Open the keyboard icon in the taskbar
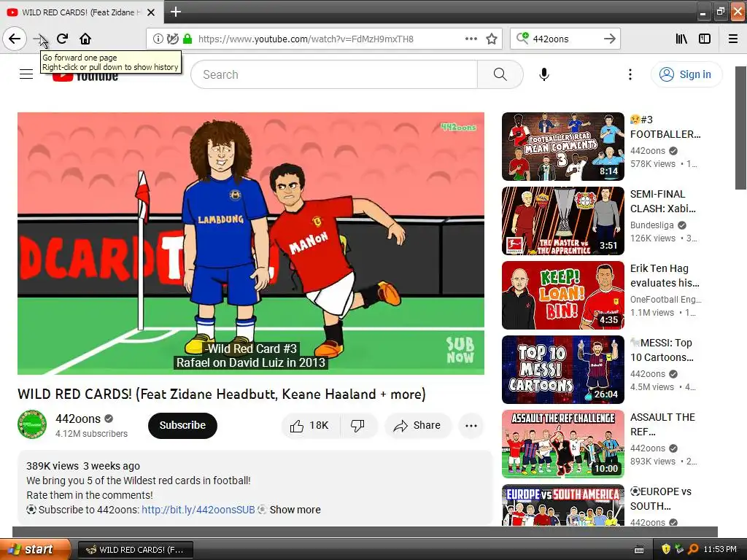Viewport: 747px width, 560px height. tap(639, 550)
